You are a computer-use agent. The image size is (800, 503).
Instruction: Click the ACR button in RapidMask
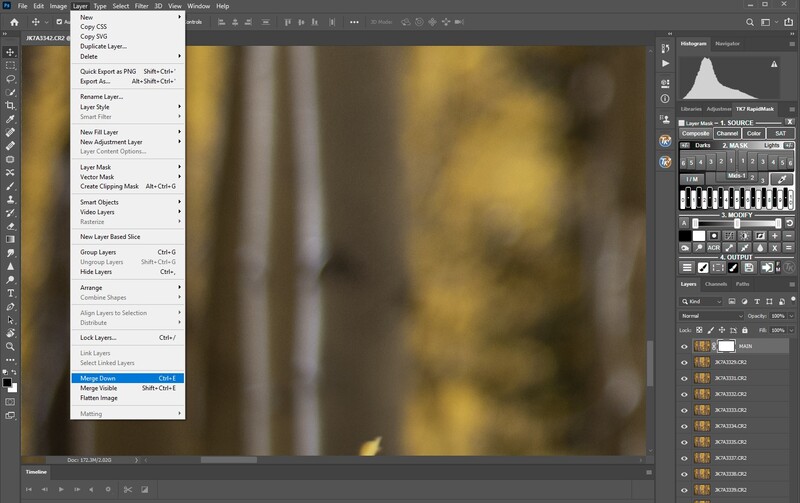[713, 248]
